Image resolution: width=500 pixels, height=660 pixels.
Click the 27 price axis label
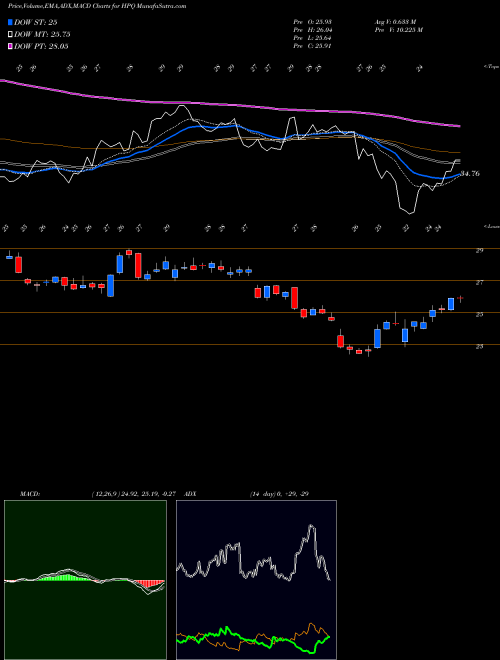[x=479, y=282]
